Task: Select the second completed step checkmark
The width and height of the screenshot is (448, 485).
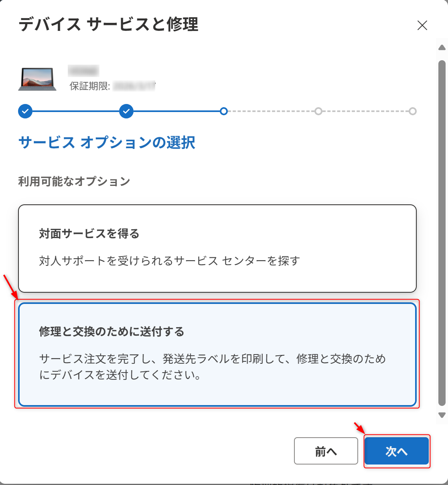Action: (126, 111)
